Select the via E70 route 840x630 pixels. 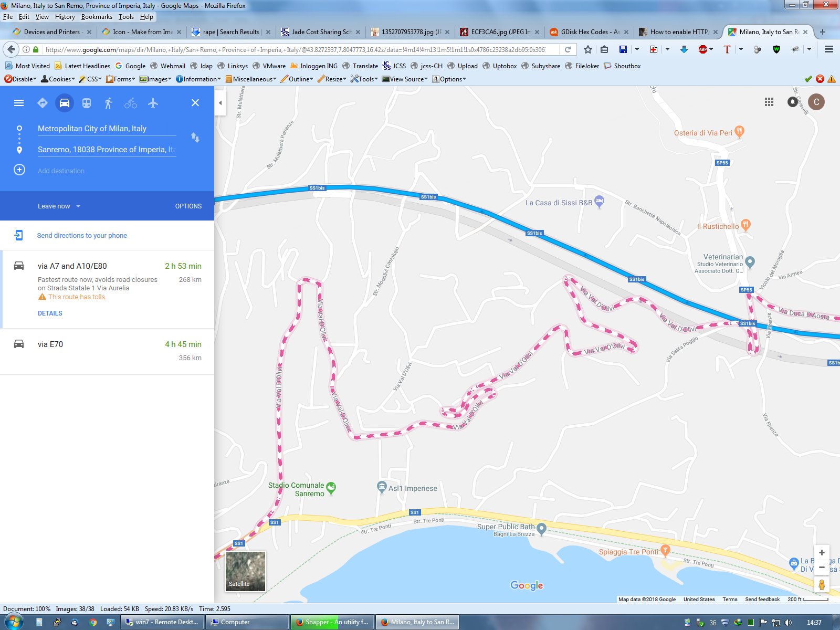107,351
